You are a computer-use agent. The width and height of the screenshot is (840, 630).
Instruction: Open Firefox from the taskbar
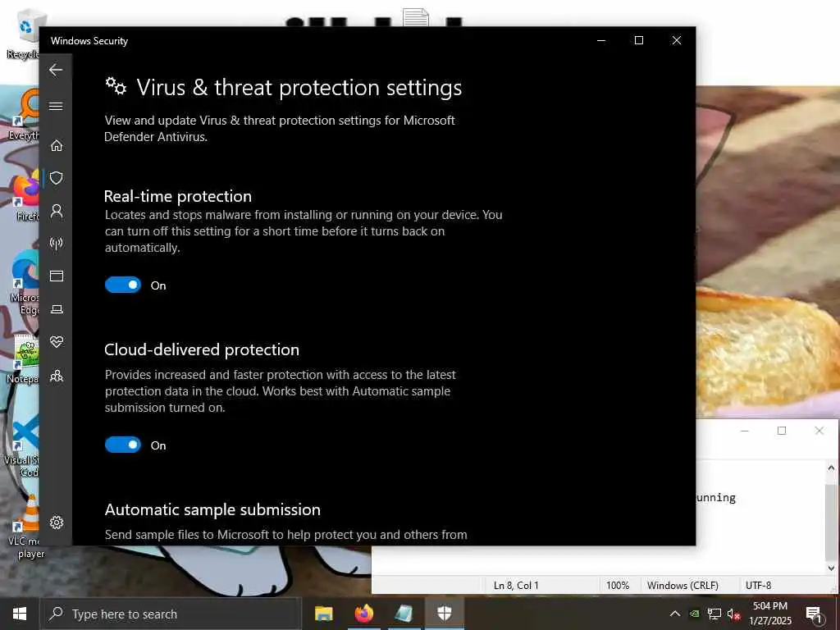point(363,614)
